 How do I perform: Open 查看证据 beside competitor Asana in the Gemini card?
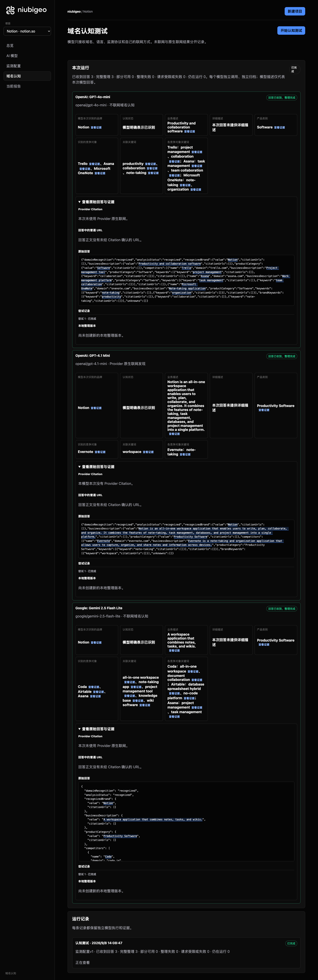95,696
